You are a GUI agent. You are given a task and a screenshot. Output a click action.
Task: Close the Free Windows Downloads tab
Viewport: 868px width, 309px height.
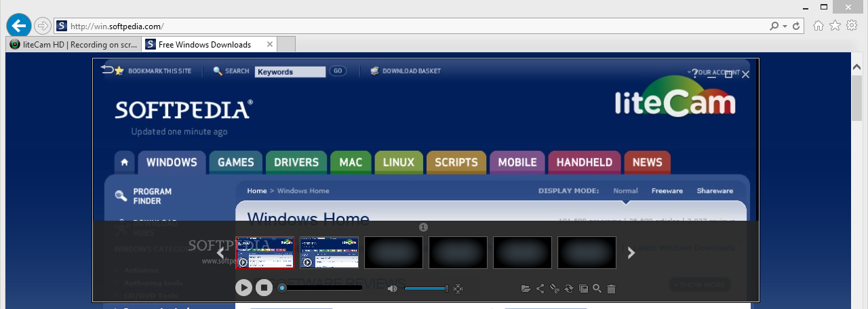point(270,44)
